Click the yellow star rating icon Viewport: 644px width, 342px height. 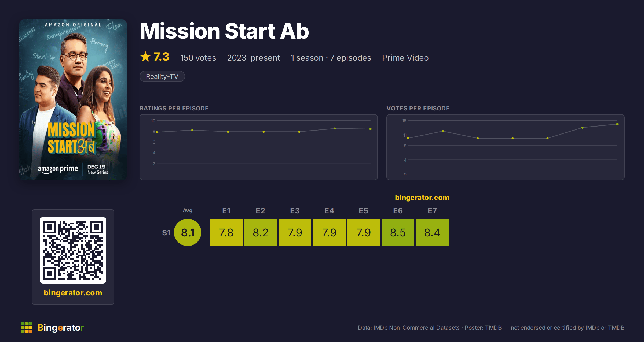pyautogui.click(x=145, y=57)
